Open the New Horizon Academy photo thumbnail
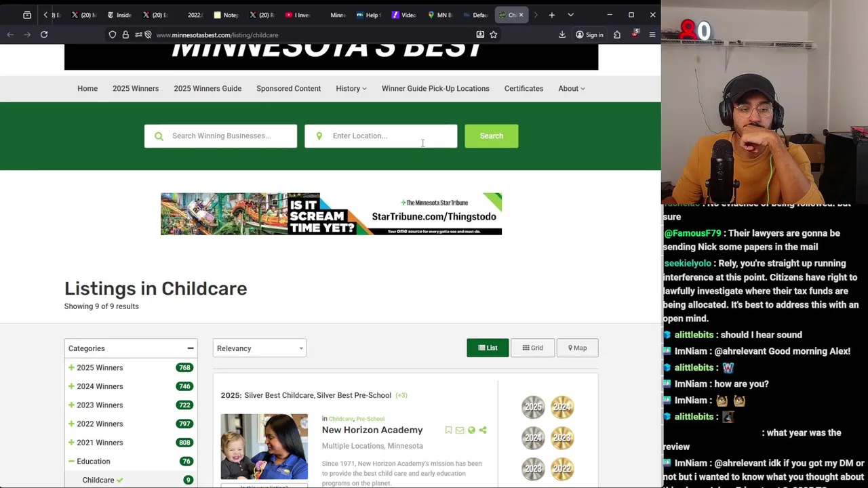 click(x=264, y=447)
